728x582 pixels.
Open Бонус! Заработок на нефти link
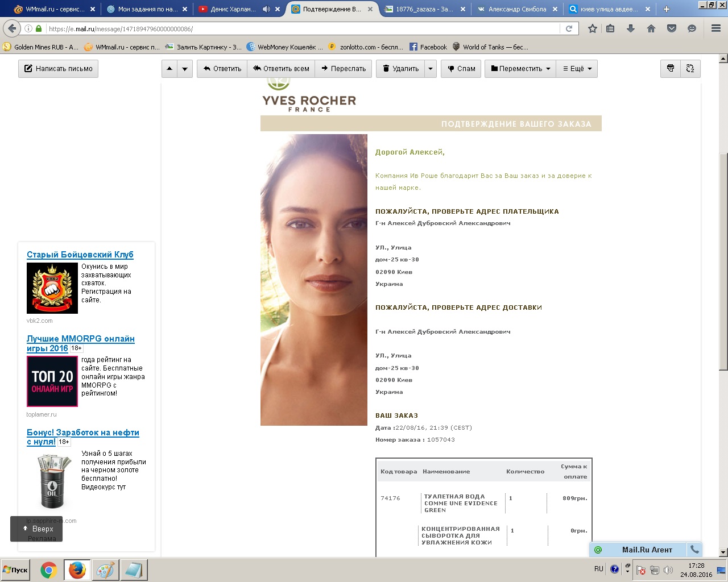coord(82,437)
